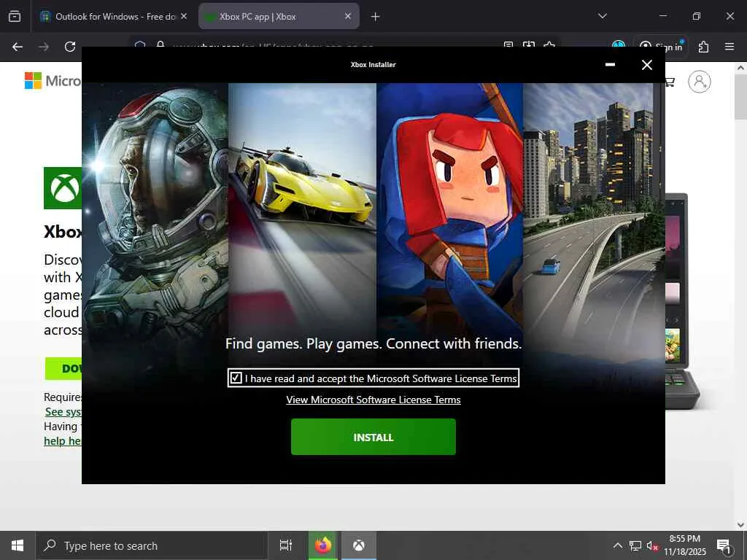Switch to Firefox in taskbar
The width and height of the screenshot is (747, 560).
tap(322, 545)
